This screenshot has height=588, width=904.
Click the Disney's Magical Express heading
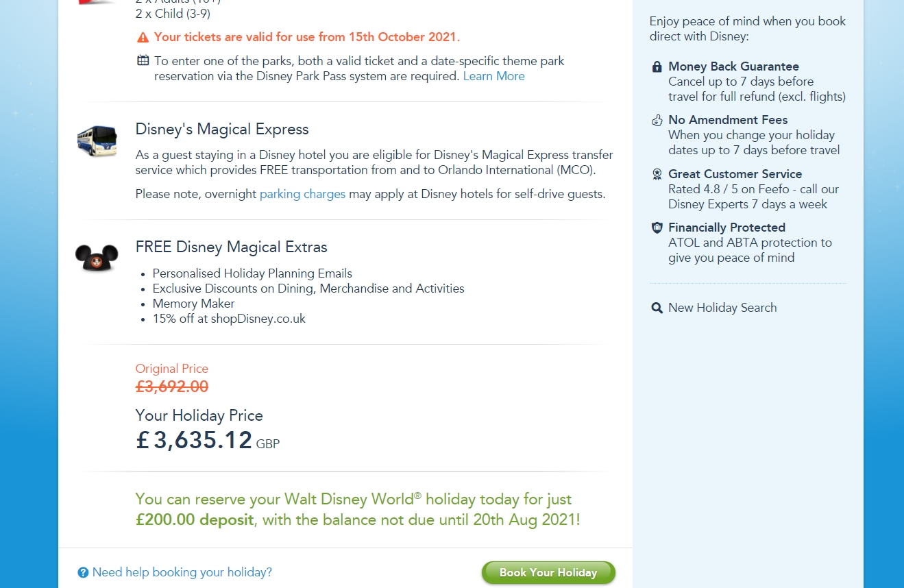(x=222, y=129)
